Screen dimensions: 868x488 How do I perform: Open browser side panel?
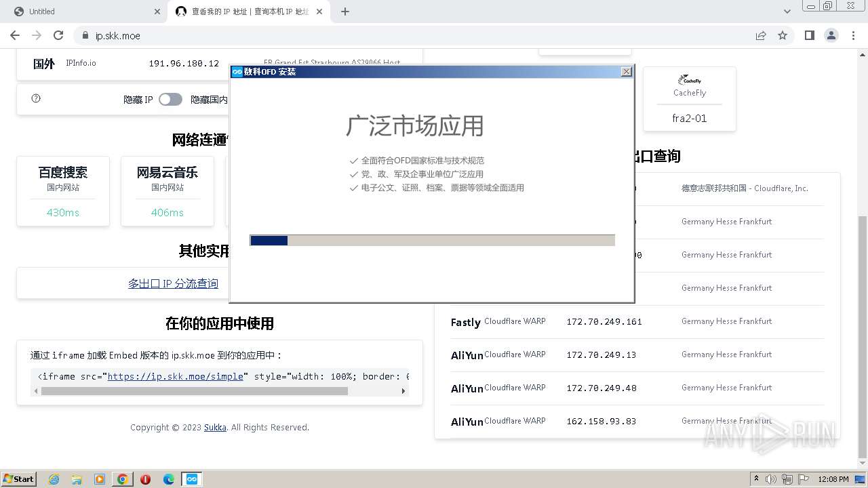point(809,35)
